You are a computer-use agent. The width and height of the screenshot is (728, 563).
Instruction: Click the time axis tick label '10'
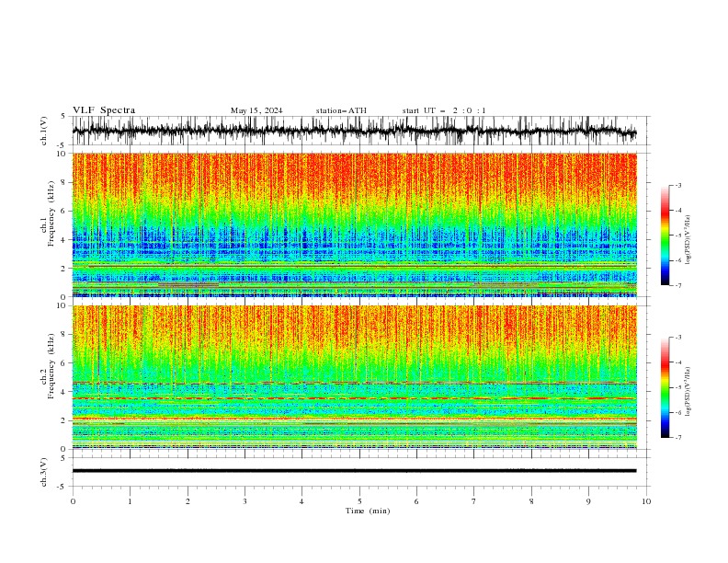(646, 501)
